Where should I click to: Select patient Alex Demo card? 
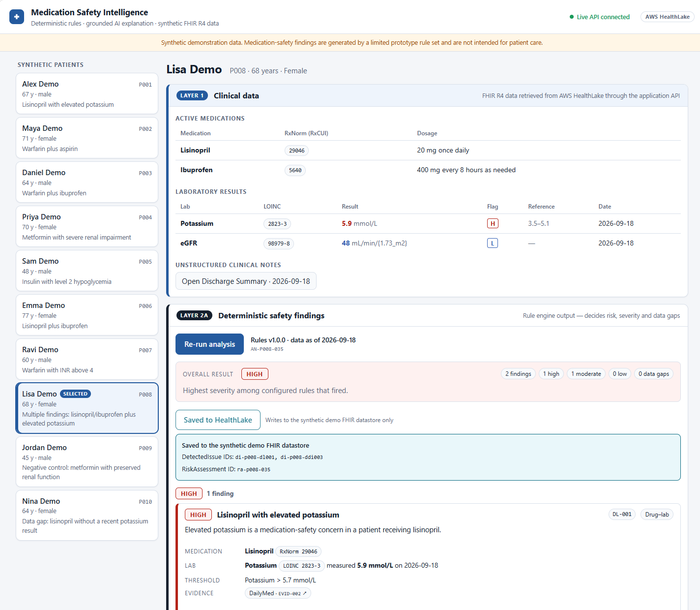tap(87, 93)
